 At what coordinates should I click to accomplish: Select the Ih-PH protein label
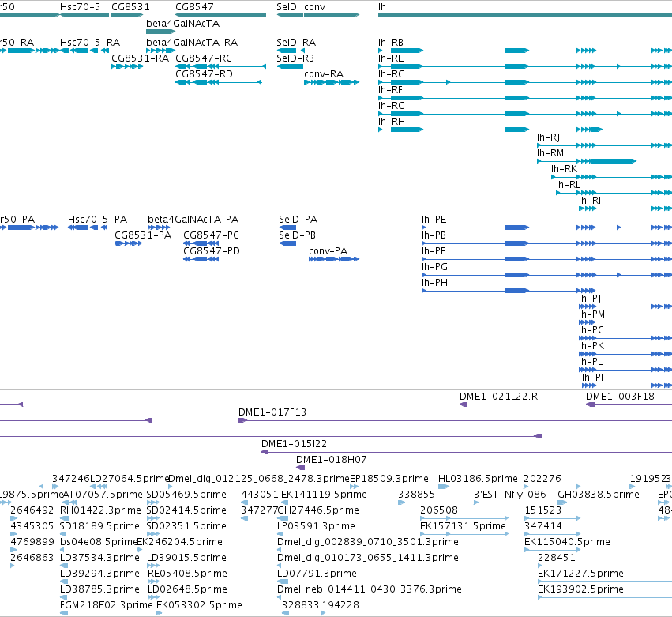[434, 283]
